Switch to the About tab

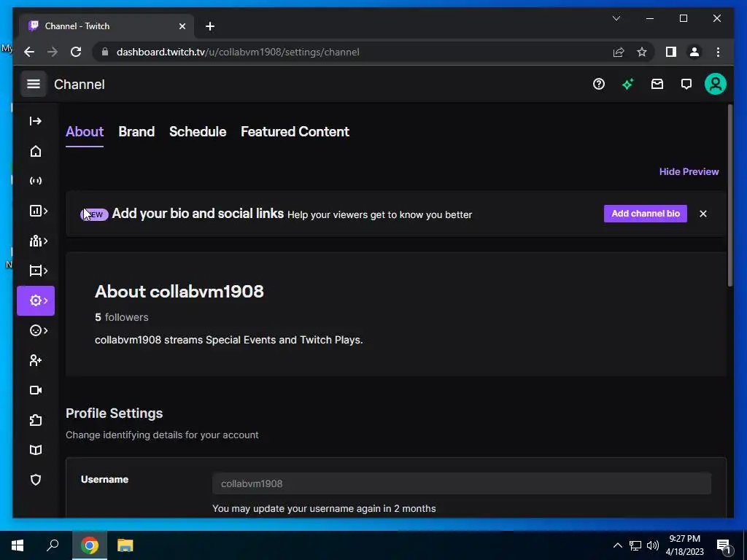[85, 132]
